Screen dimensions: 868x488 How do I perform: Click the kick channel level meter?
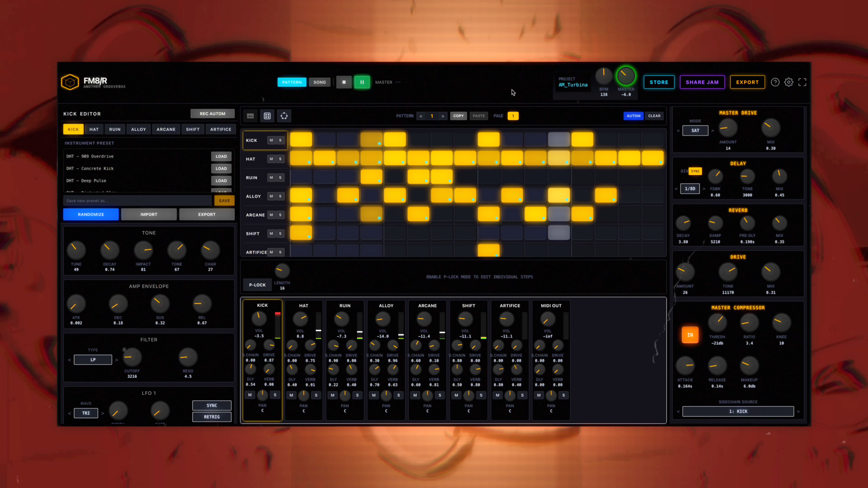[278, 325]
